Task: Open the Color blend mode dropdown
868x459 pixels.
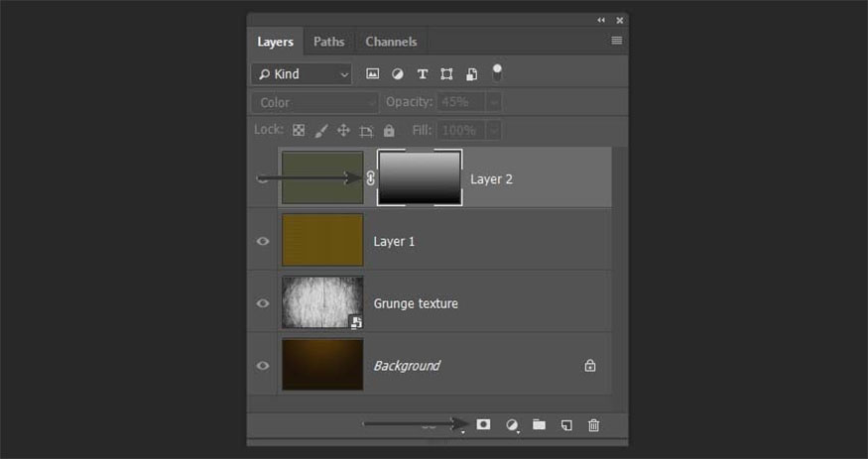Action: pyautogui.click(x=315, y=103)
